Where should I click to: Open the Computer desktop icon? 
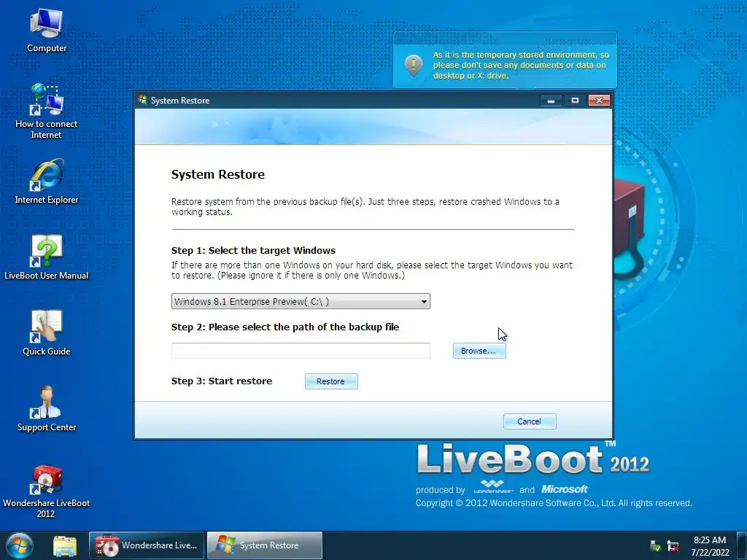coord(46,30)
